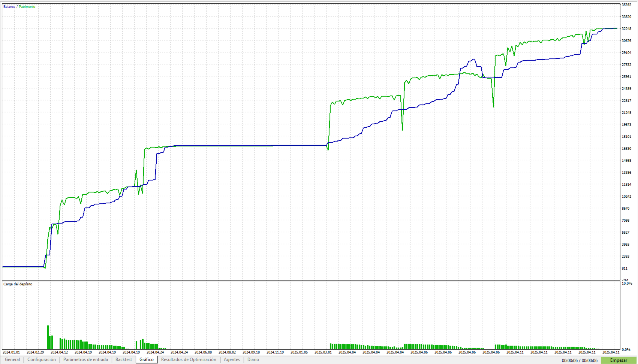The height and width of the screenshot is (364, 638).
Task: Click the 29104 axis value
Action: (x=626, y=53)
